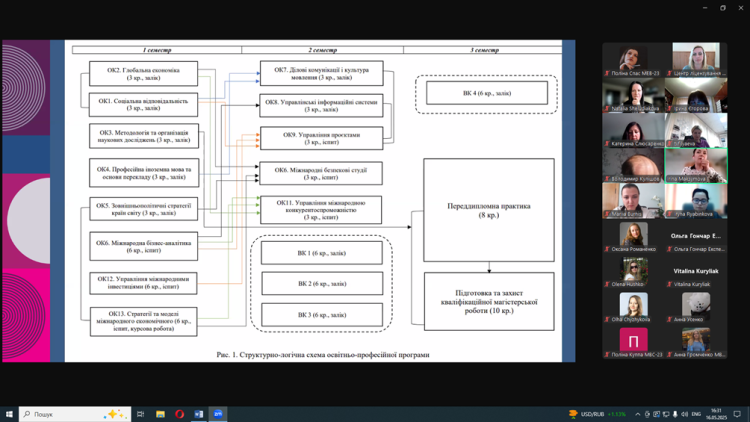The width and height of the screenshot is (750, 422).
Task: Select Оксана Романенко participant tile
Action: point(633,237)
